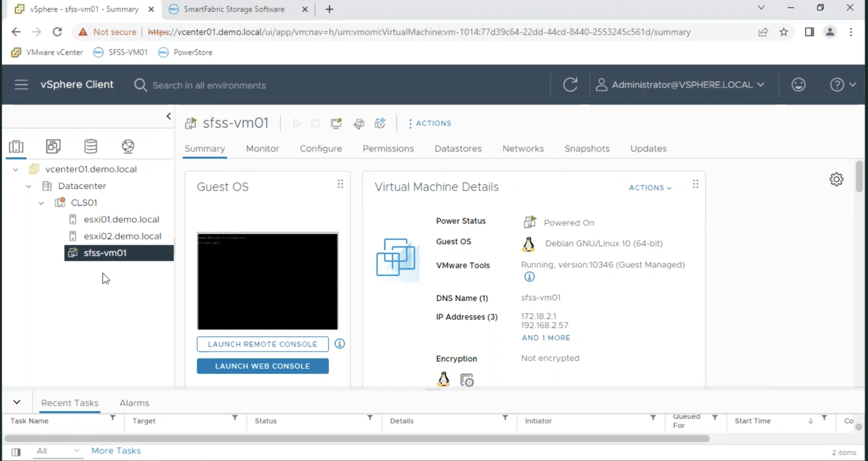Switch to Hosts and Clusters inventory view
868x461 pixels.
(x=16, y=146)
